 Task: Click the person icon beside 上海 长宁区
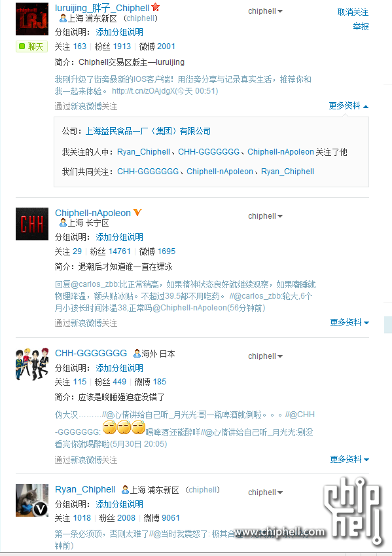click(63, 223)
